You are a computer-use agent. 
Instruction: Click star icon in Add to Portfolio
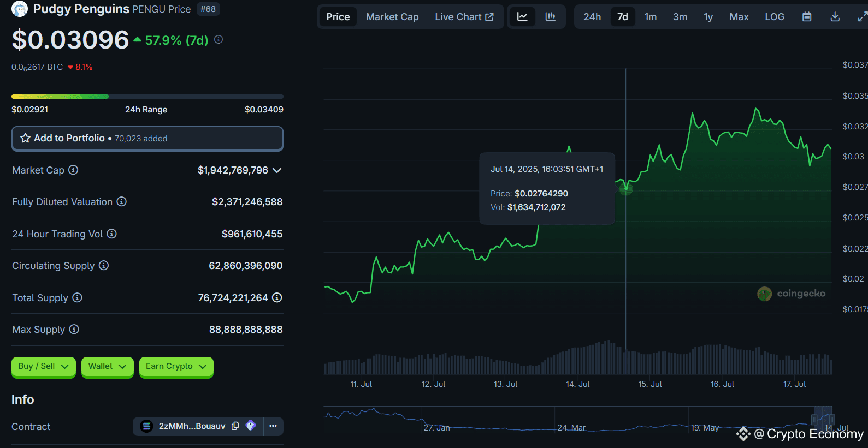click(x=25, y=138)
